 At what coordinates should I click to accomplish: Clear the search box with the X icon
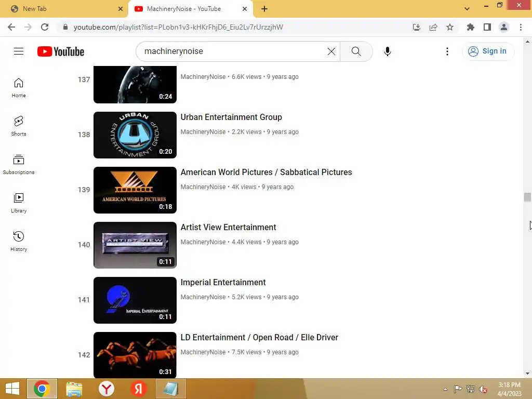331,51
